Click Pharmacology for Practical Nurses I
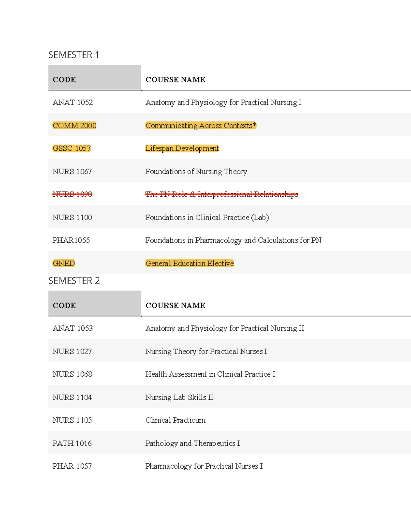This screenshot has height=532, width=411. 204,466
